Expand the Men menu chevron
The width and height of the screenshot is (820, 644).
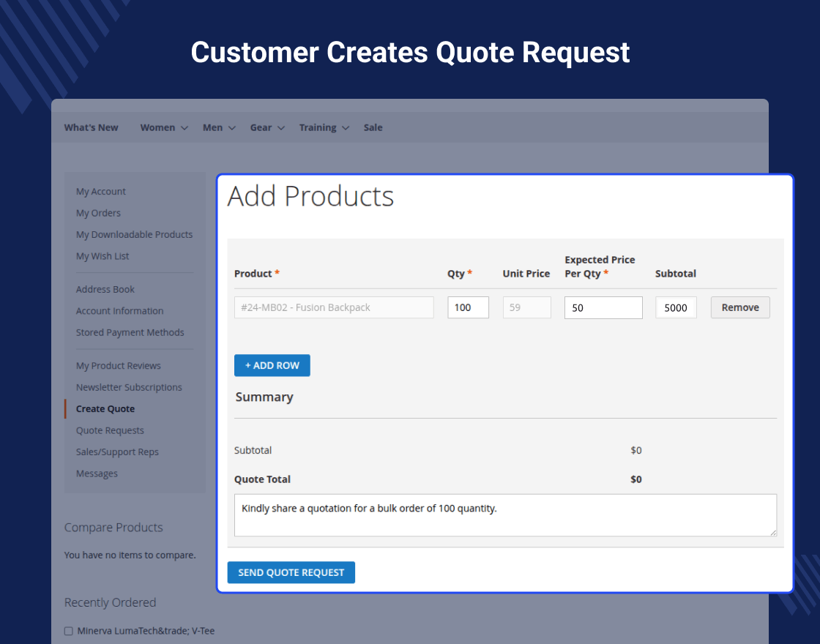coord(232,128)
